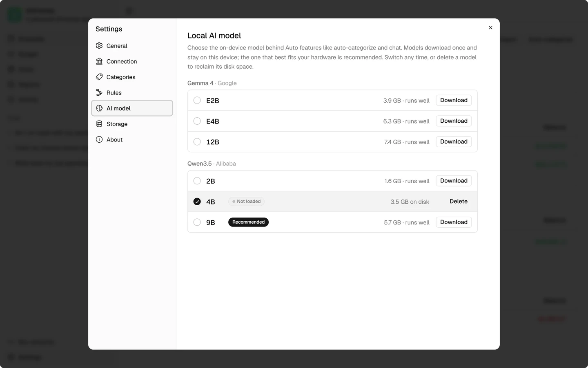Image resolution: width=588 pixels, height=368 pixels.
Task: Click the "7.4 GB · runs well" text
Action: coord(407,142)
